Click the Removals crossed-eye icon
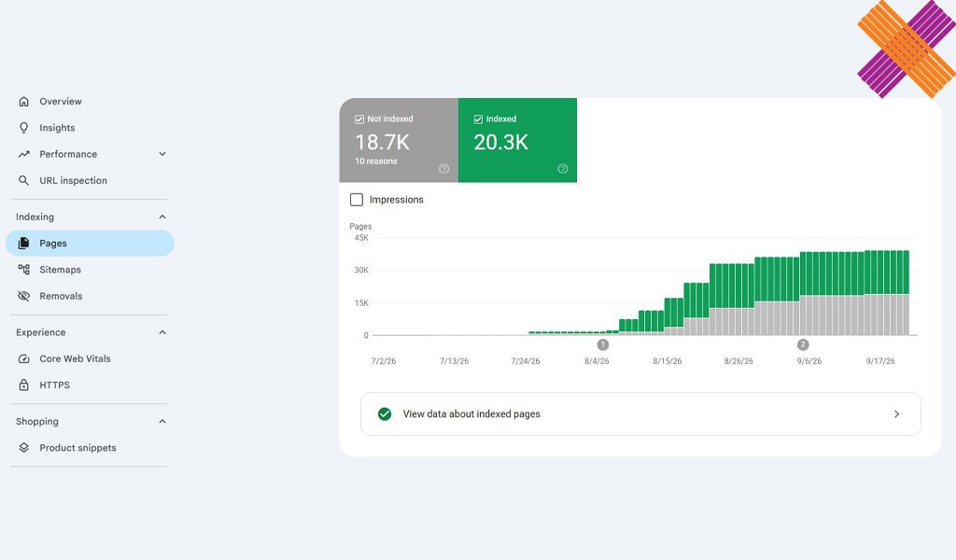This screenshot has height=560, width=956. point(23,296)
